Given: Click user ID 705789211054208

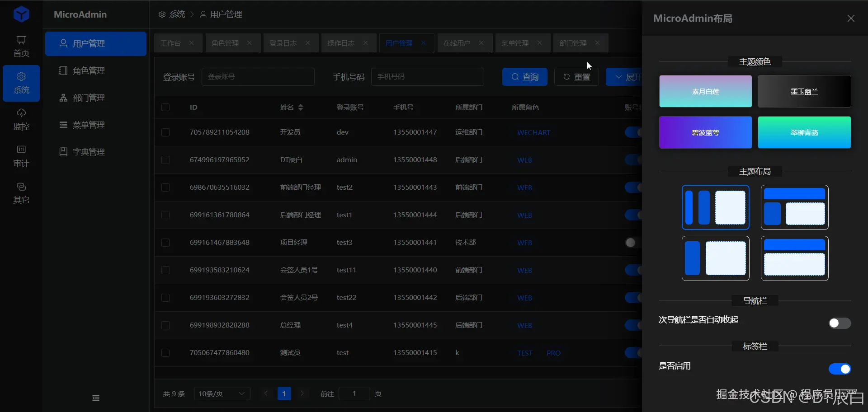Looking at the screenshot, I should coord(220,132).
